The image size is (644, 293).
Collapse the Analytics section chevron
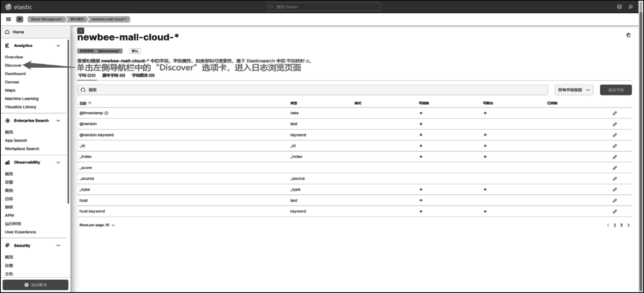click(x=58, y=46)
